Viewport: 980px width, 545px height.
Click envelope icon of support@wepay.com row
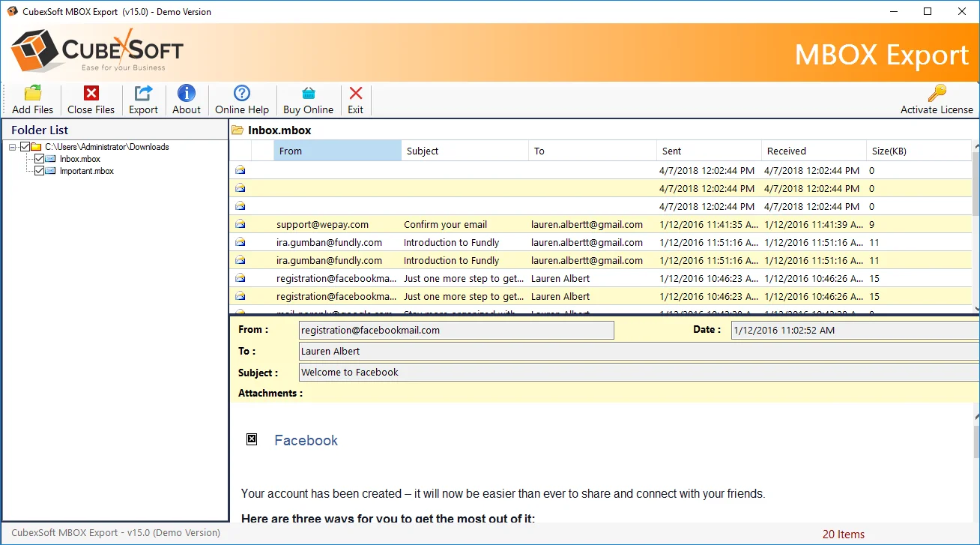tap(241, 224)
